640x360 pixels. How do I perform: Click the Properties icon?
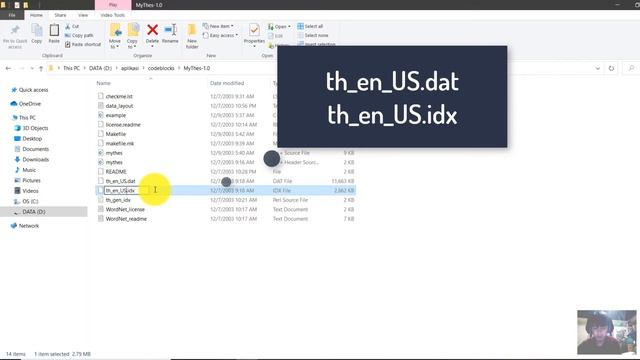tap(254, 30)
